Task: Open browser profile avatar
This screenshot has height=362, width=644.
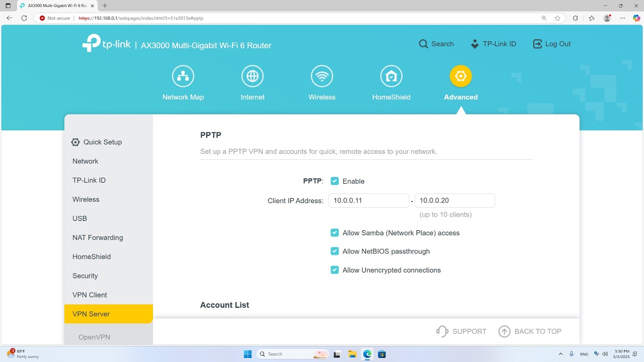Action: pos(607,18)
